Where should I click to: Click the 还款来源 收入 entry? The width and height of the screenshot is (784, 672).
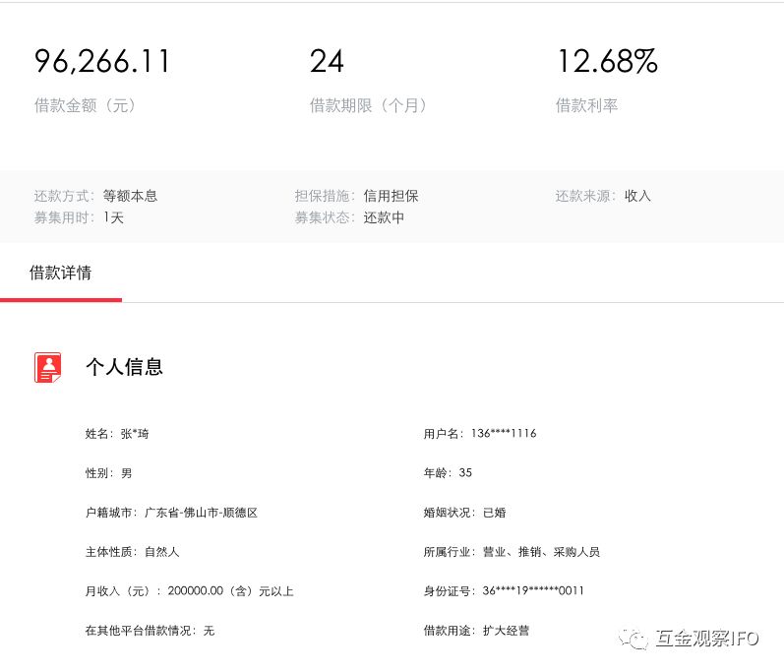[602, 196]
